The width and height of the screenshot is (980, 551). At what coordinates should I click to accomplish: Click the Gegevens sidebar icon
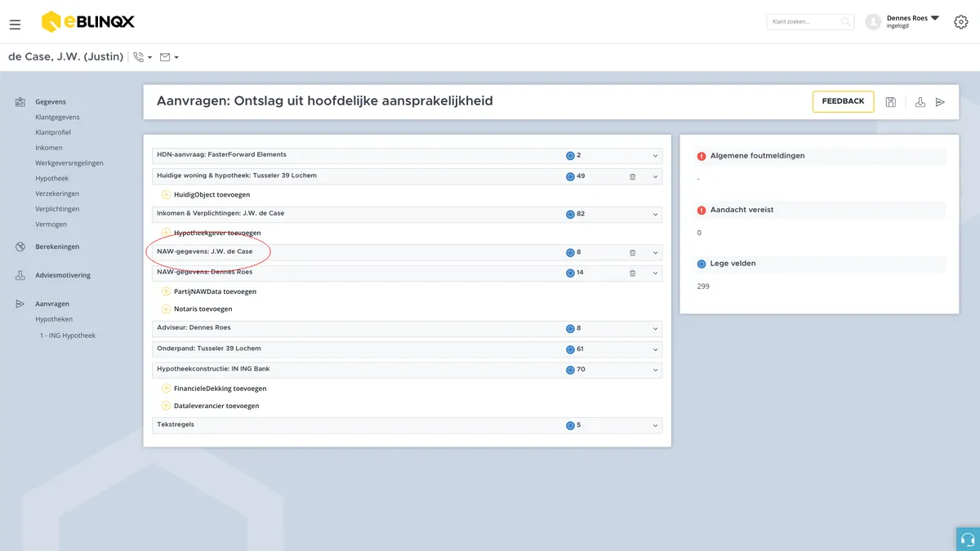tap(20, 102)
